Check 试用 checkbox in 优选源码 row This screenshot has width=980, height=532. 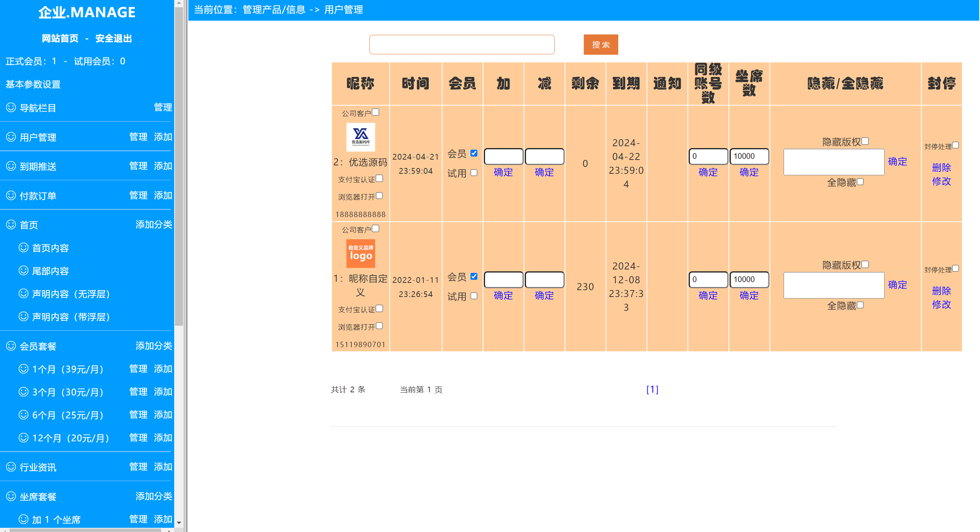[x=474, y=173]
